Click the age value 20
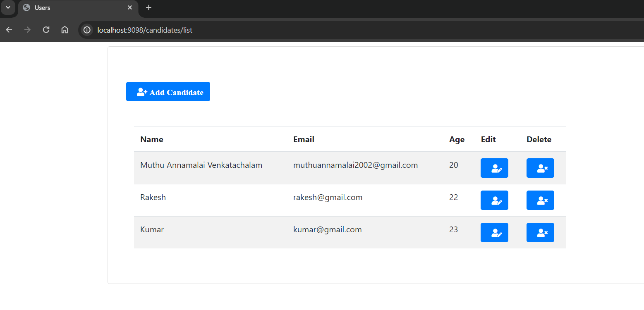The image size is (644, 310). pos(454,165)
